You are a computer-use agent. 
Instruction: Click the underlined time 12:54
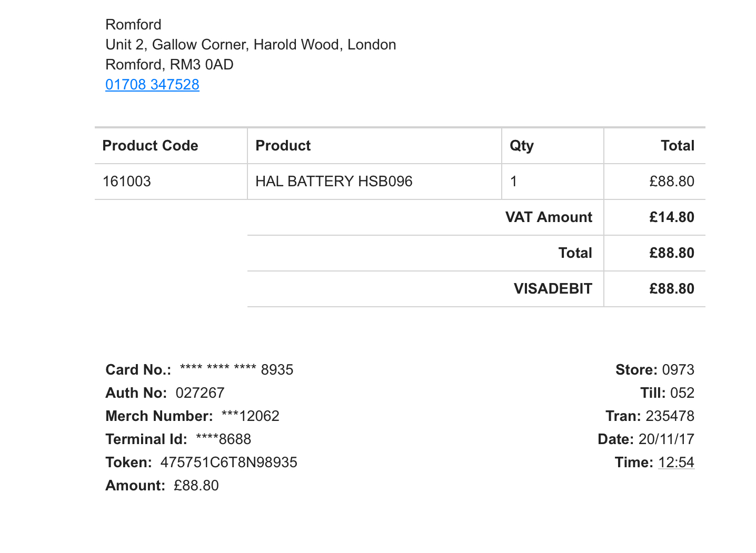coord(676,462)
